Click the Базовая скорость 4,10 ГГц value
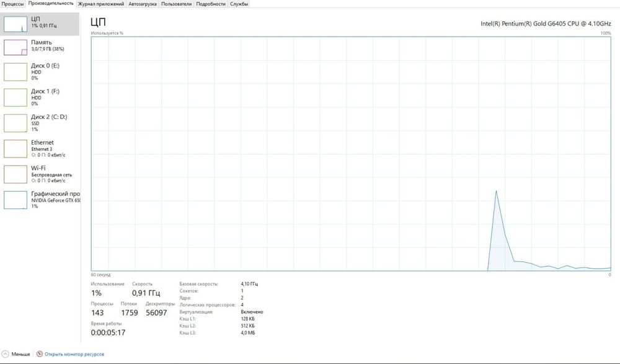The width and height of the screenshot is (620, 364). pos(249,284)
